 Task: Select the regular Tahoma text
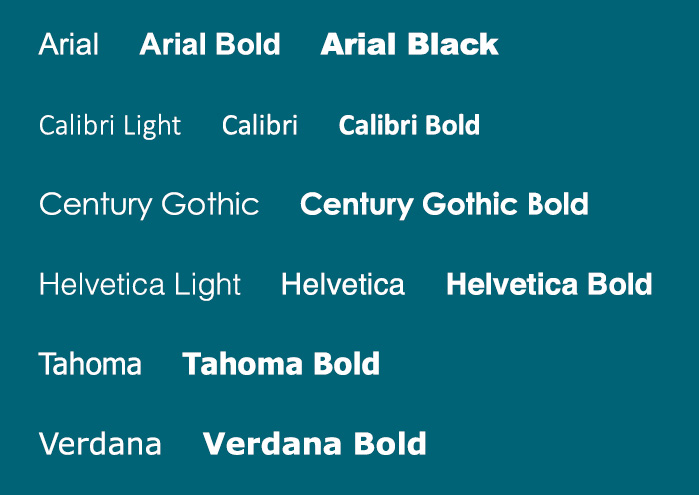tap(90, 364)
